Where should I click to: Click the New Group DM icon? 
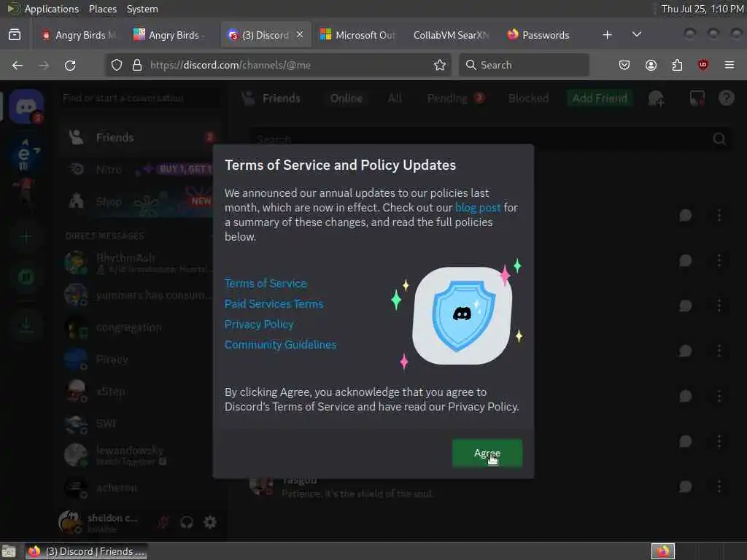[656, 98]
